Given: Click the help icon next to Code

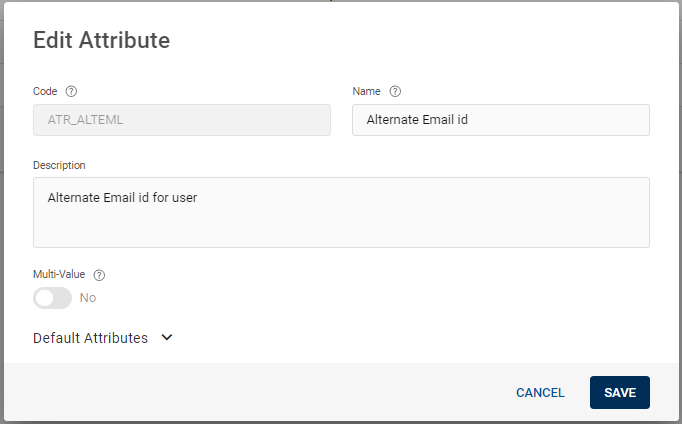Looking at the screenshot, I should 71,92.
